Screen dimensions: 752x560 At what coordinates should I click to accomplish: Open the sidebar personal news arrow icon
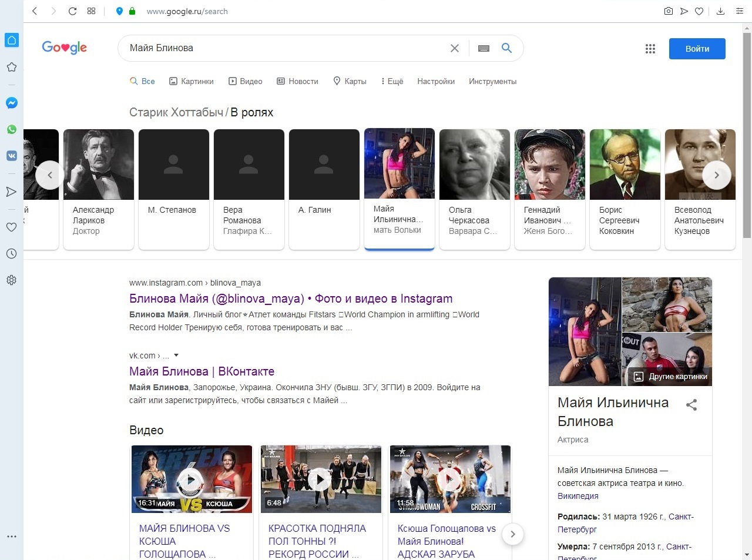(x=11, y=192)
